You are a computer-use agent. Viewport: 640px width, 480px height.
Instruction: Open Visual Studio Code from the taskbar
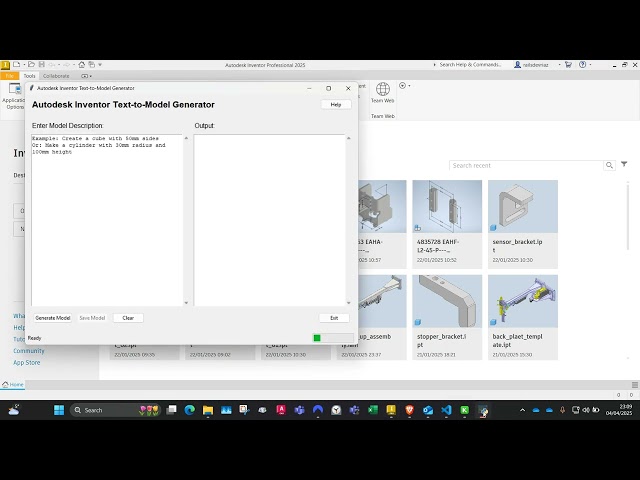click(446, 410)
